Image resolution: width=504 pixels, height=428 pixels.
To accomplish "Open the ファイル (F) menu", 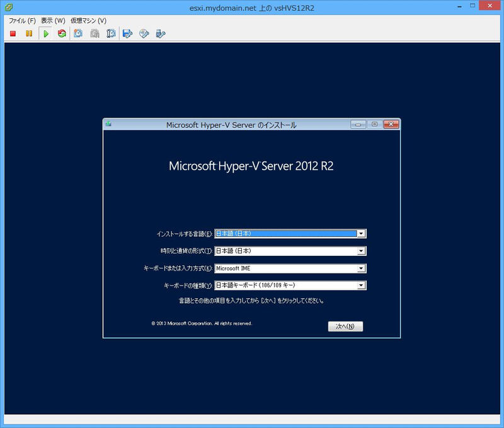I will click(21, 20).
